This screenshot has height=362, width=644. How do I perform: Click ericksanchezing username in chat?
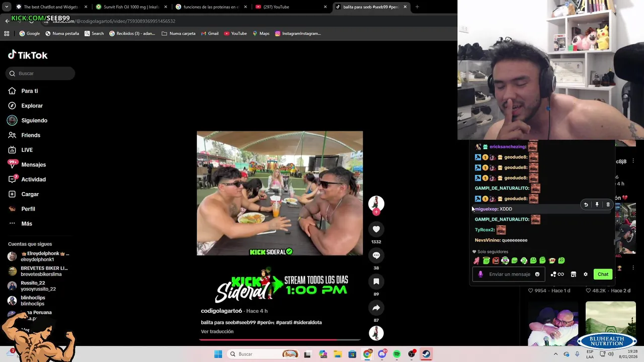coord(507,147)
